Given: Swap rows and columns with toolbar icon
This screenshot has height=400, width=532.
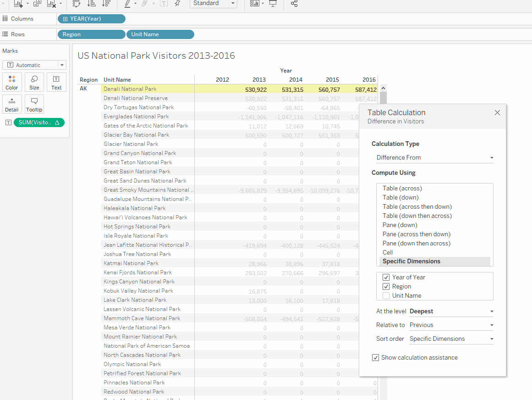Looking at the screenshot, I should pos(76,4).
